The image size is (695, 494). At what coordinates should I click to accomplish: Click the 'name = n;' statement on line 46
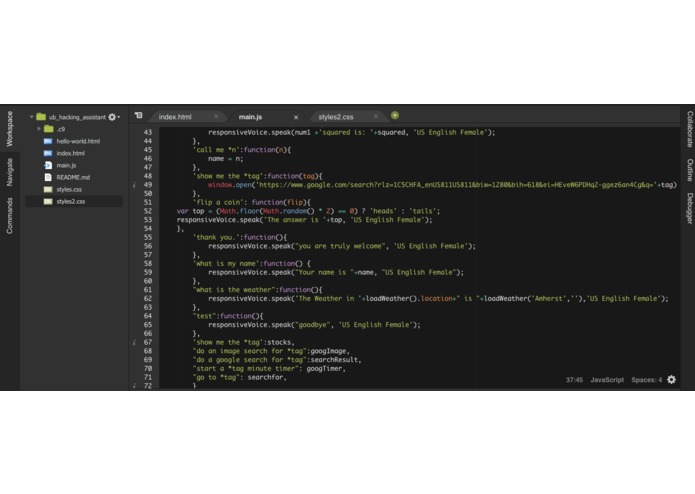[x=226, y=159]
